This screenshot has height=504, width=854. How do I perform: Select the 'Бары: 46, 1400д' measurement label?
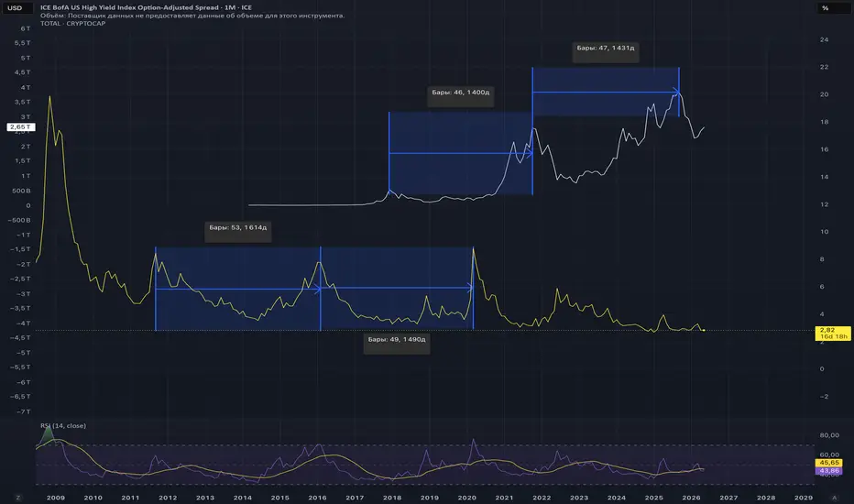point(461,92)
